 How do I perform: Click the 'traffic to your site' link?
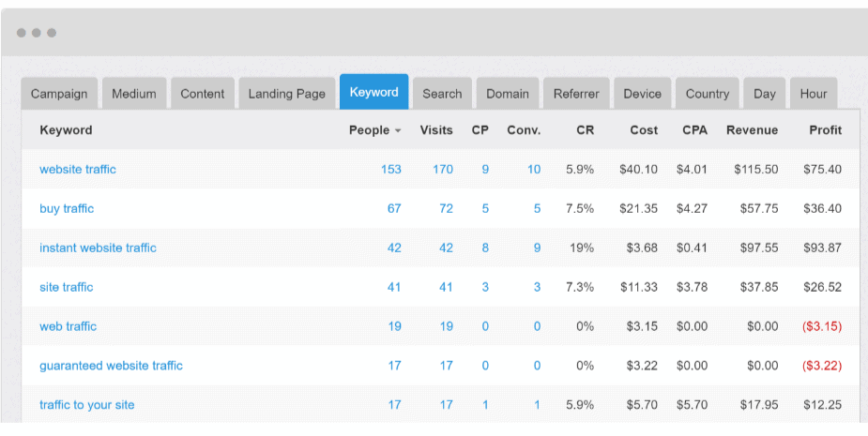[86, 405]
